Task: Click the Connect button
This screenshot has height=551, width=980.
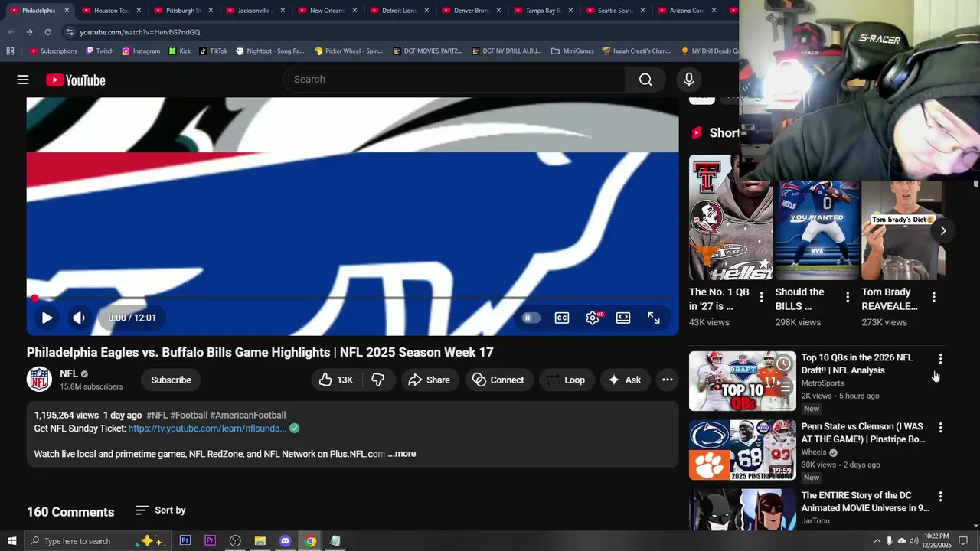Action: tap(498, 380)
